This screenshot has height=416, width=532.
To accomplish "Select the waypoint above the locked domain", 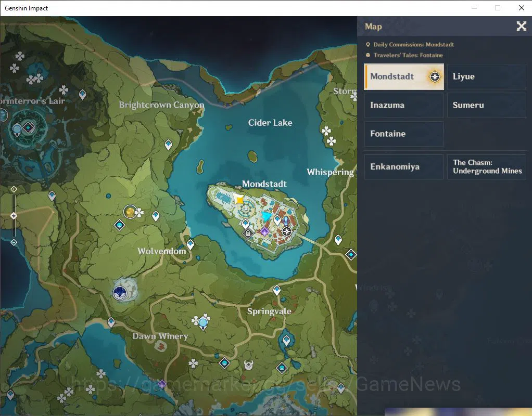I will pyautogui.click(x=245, y=224).
